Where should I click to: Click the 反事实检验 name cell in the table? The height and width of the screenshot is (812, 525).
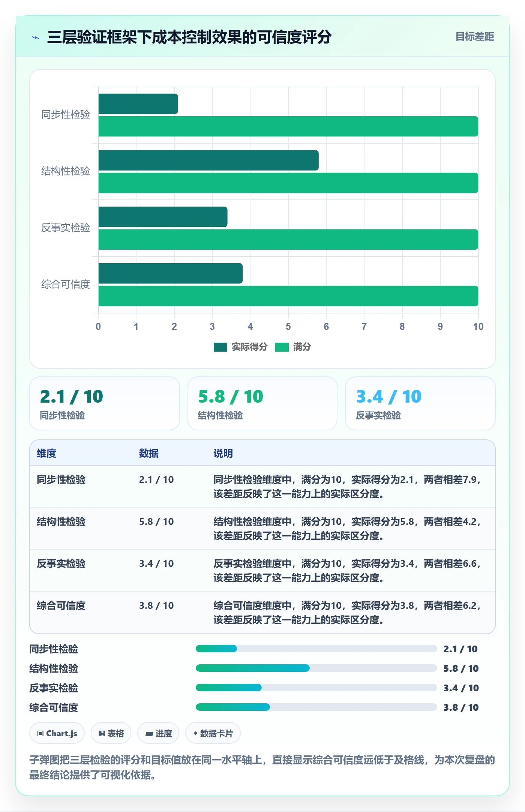[x=61, y=563]
